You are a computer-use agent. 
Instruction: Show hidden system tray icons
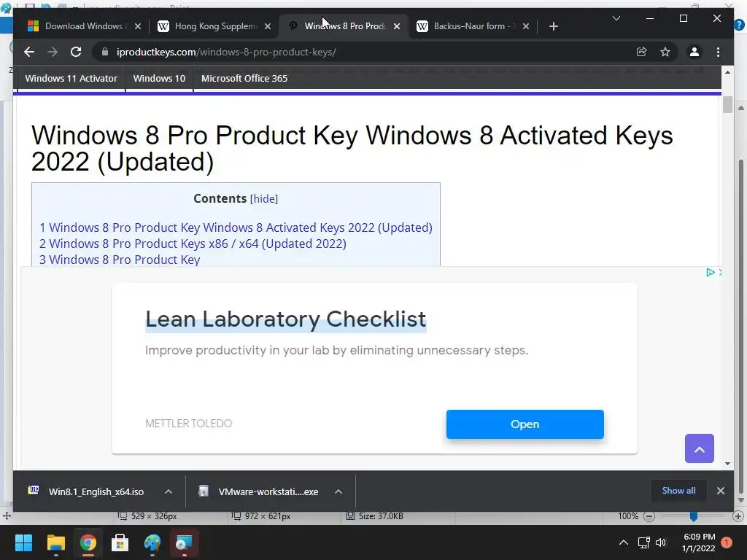coord(623,542)
